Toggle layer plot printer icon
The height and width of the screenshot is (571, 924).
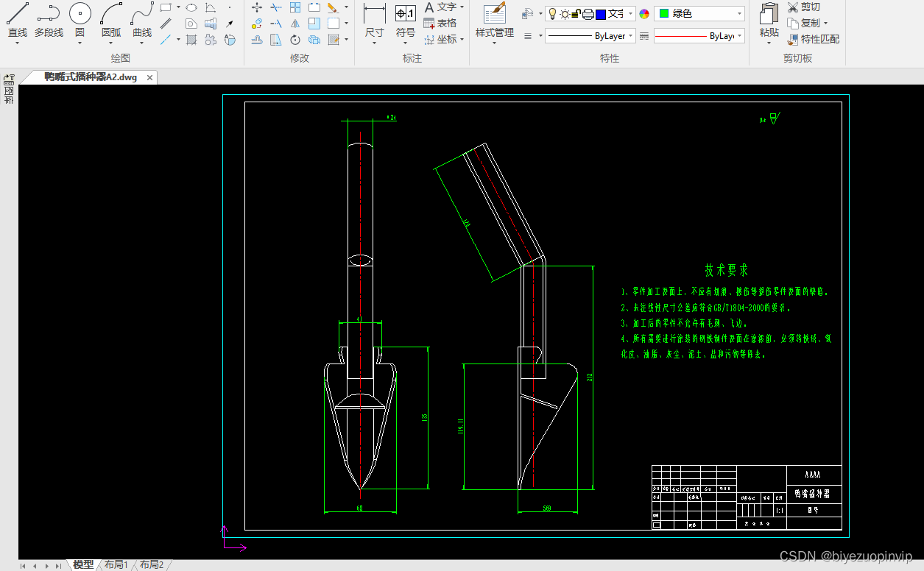pos(588,14)
